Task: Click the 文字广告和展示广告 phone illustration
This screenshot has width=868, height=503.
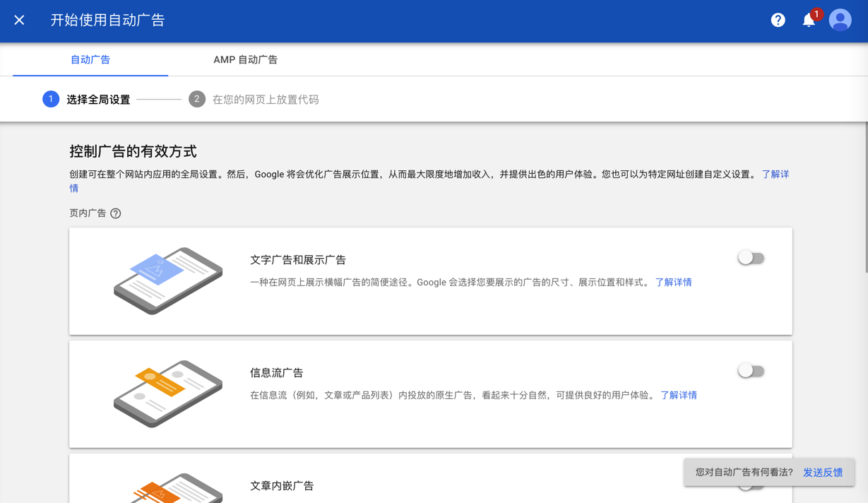Action: click(x=168, y=280)
